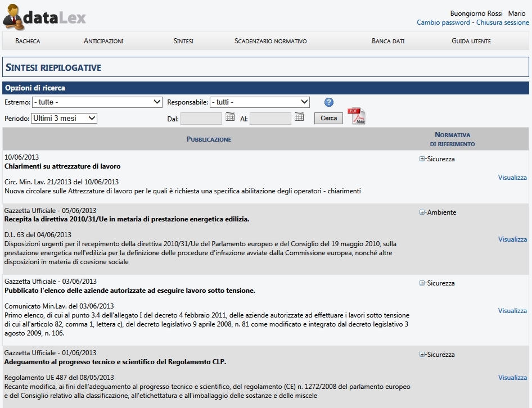The height and width of the screenshot is (408, 532).
Task: Click the Opzioni di ricerca bar
Action: click(265, 88)
